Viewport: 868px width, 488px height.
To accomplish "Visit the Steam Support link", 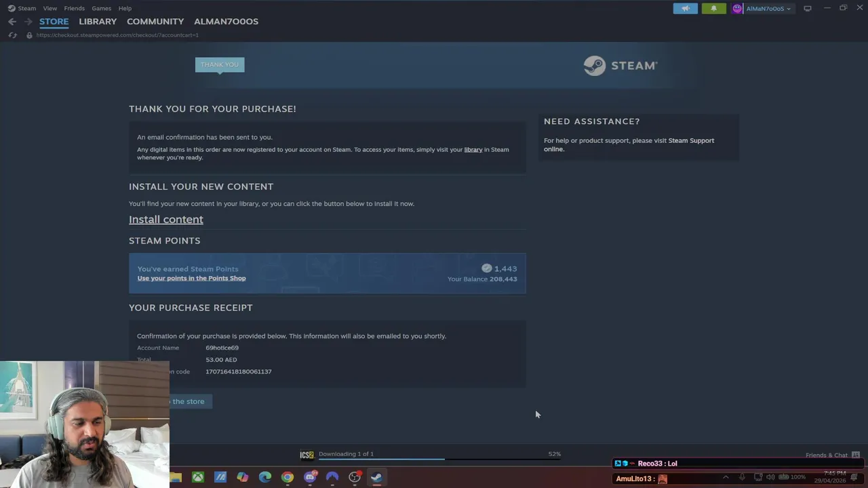I will (691, 141).
